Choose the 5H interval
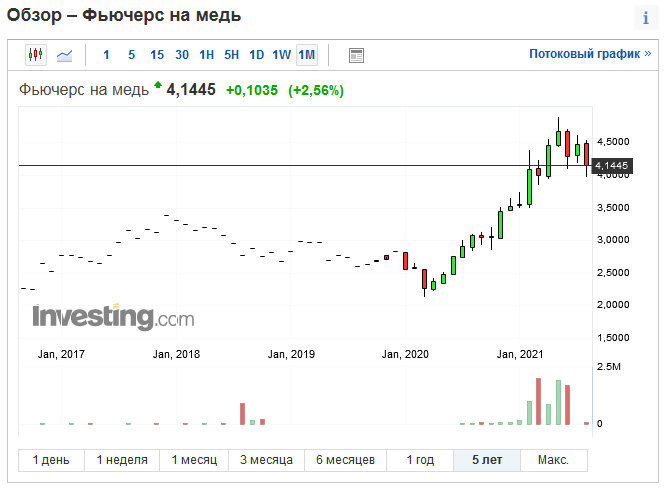Screen dimensions: 670x489 pyautogui.click(x=232, y=55)
